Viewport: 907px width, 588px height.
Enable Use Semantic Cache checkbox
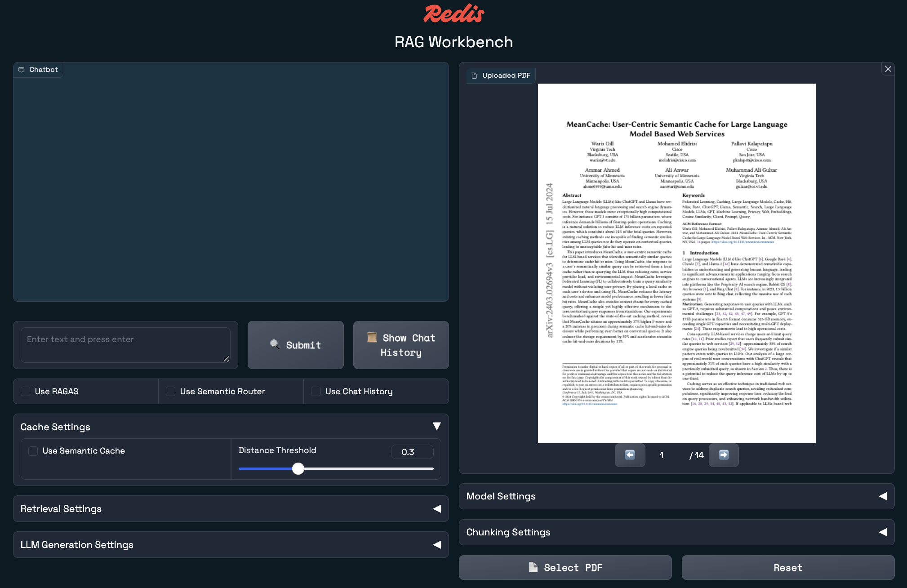click(33, 451)
